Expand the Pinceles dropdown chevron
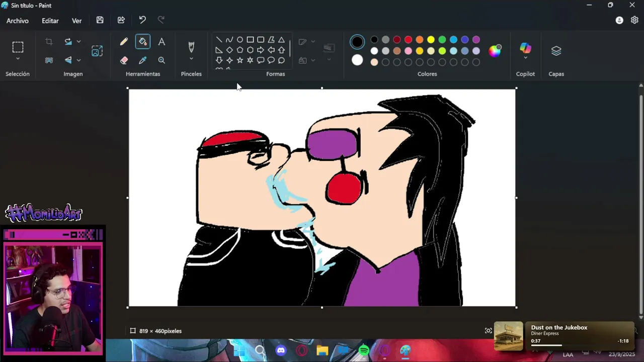This screenshot has width=644, height=362. [x=191, y=59]
